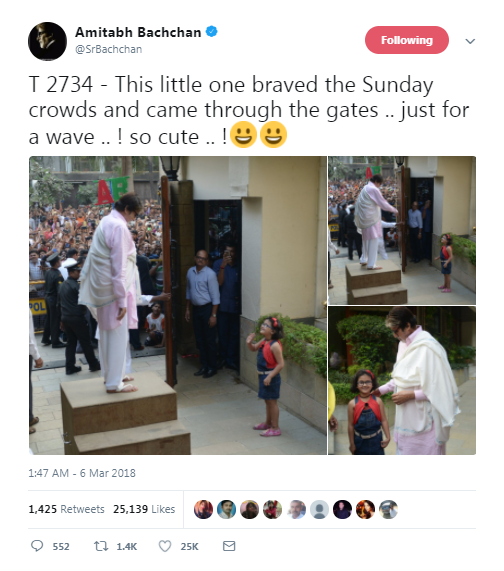Click the reply speech bubble icon
This screenshot has width=504, height=571.
(37, 546)
